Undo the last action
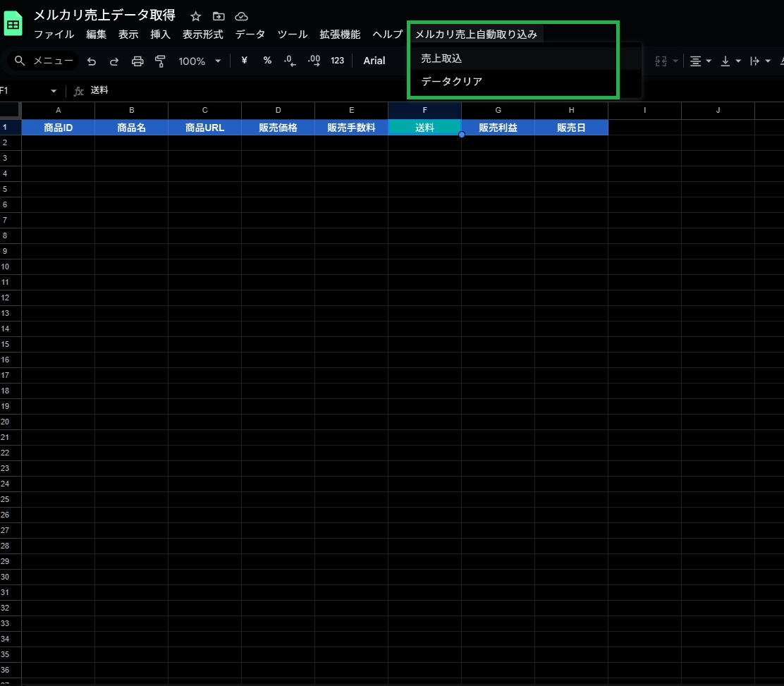Viewport: 784px width, 686px height. coord(92,61)
